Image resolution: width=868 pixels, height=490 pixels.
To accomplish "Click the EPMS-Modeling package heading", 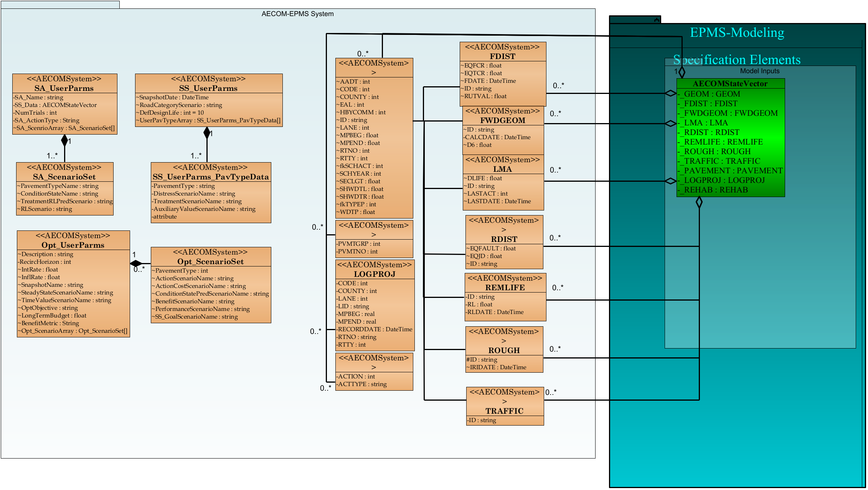I will point(737,33).
